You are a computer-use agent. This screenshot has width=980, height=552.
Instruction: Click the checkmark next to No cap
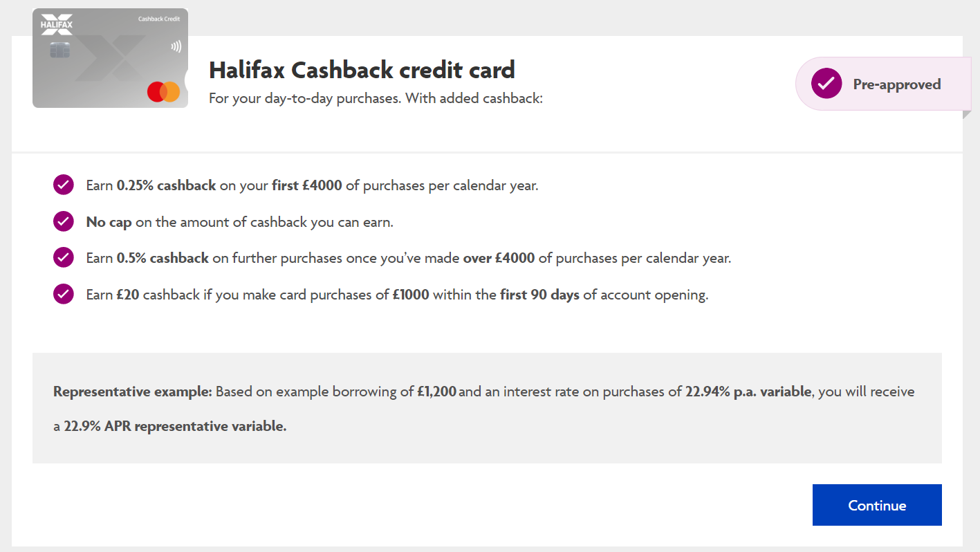[64, 221]
